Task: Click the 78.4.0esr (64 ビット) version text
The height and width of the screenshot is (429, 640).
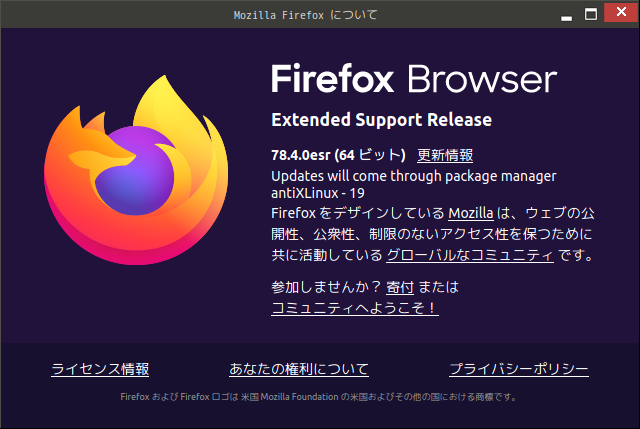Action: (338, 155)
